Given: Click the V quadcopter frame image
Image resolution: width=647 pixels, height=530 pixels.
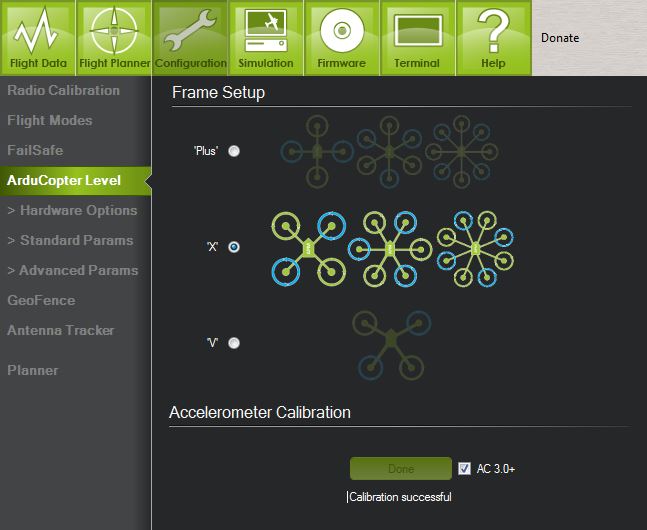Looking at the screenshot, I should click(x=391, y=345).
